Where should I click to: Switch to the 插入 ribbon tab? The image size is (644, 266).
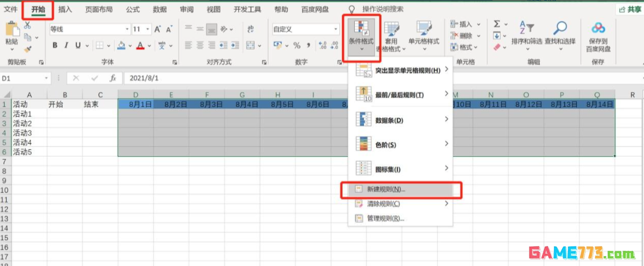click(x=65, y=9)
